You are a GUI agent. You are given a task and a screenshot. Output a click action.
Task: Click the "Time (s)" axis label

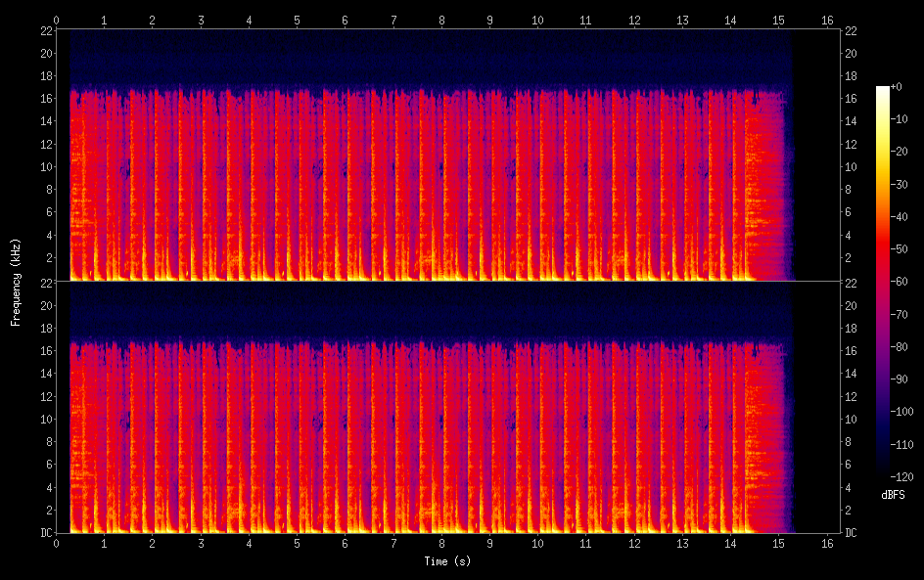click(x=446, y=561)
